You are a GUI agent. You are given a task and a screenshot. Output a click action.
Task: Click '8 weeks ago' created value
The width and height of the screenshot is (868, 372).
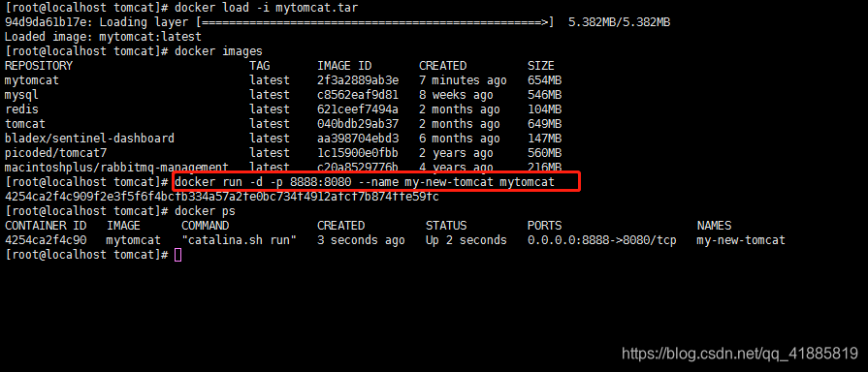point(456,95)
